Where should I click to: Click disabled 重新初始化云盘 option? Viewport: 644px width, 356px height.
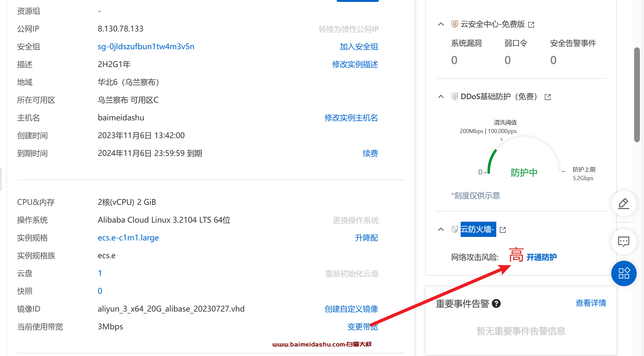[x=352, y=274]
